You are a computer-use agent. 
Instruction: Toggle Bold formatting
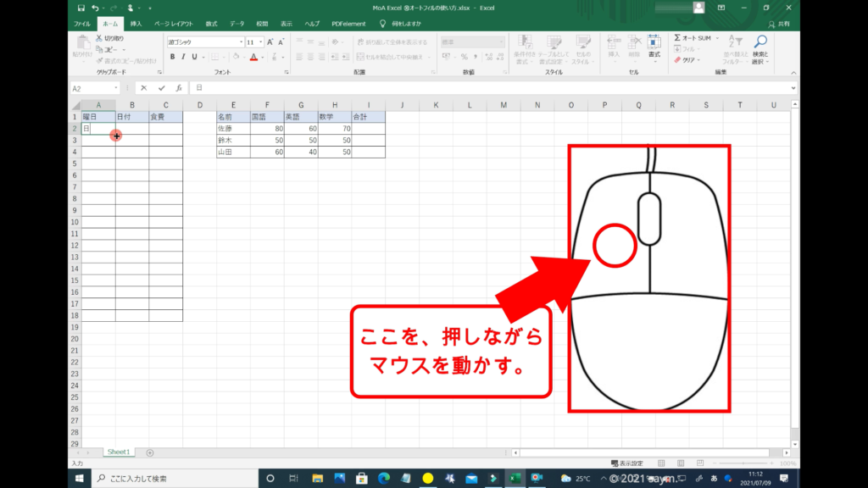172,57
